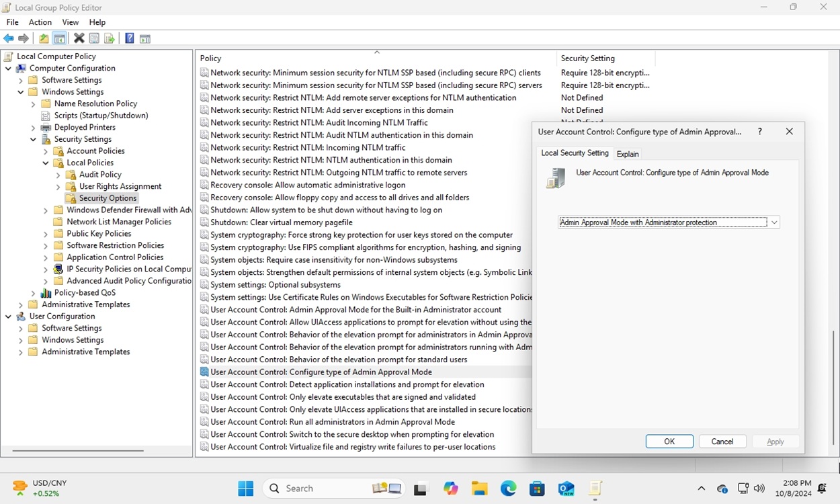Click the Up one level folder toolbar icon

tap(43, 38)
